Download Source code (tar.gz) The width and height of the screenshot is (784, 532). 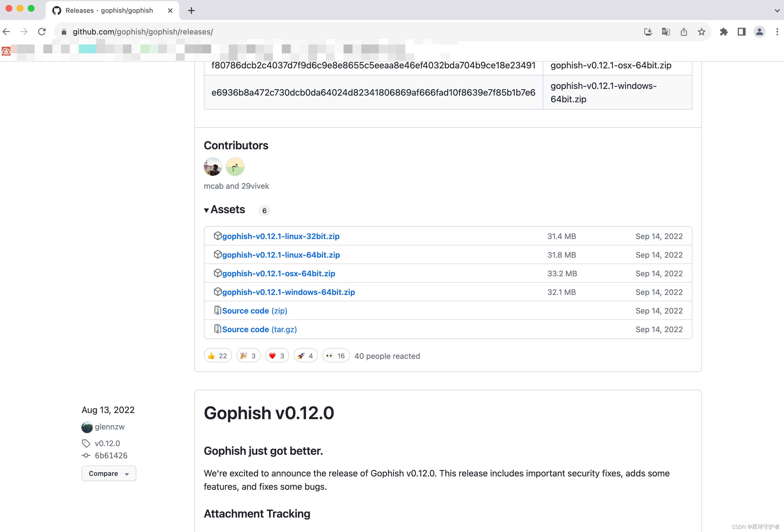259,329
